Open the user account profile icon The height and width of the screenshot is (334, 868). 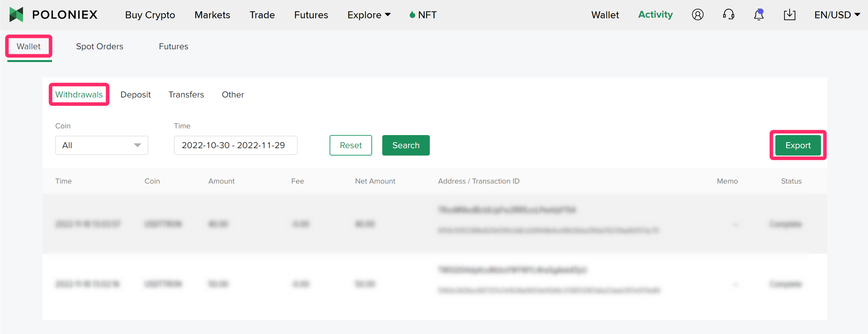(697, 15)
